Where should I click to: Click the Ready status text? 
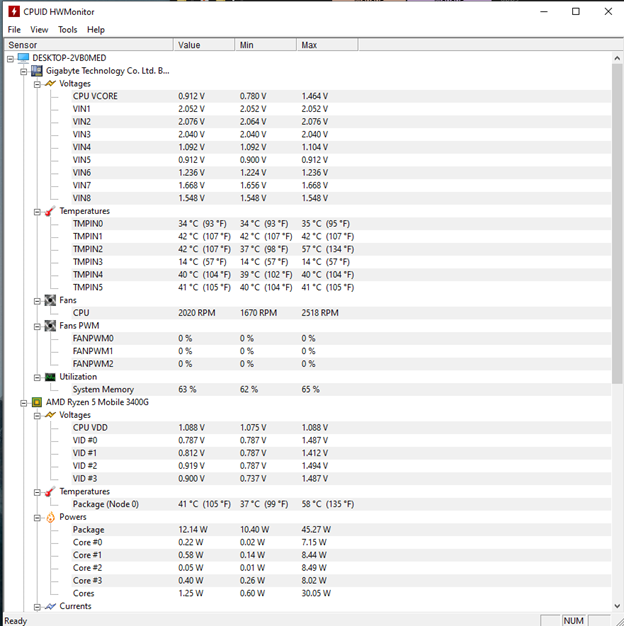(x=16, y=621)
